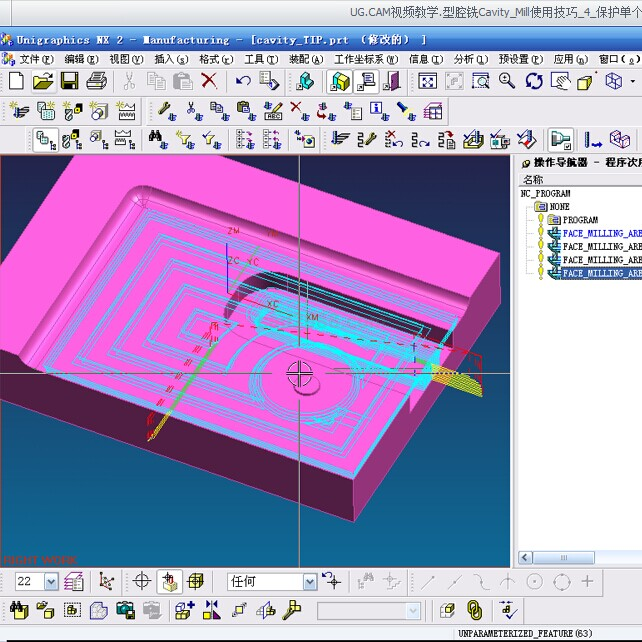The height and width of the screenshot is (642, 642).
Task: Open the 文件 (File) menu
Action: [x=35, y=59]
